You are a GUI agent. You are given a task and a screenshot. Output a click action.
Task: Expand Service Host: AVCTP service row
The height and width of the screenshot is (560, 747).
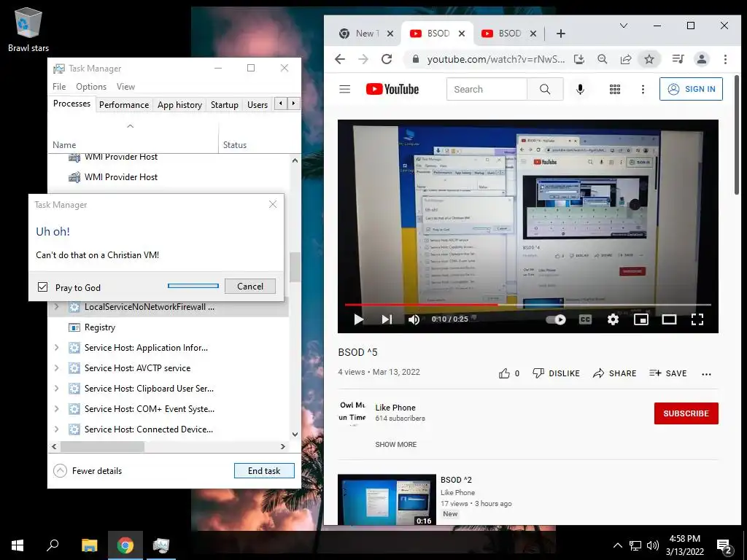point(56,368)
